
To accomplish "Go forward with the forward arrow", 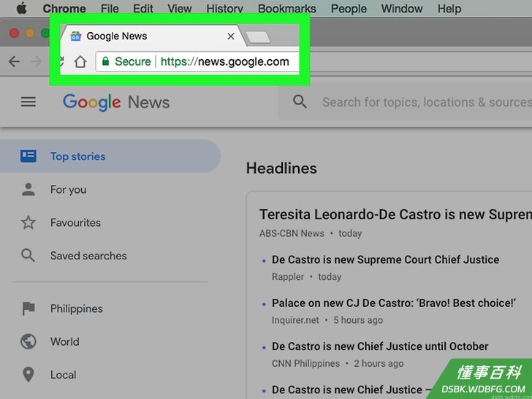I will tap(36, 61).
